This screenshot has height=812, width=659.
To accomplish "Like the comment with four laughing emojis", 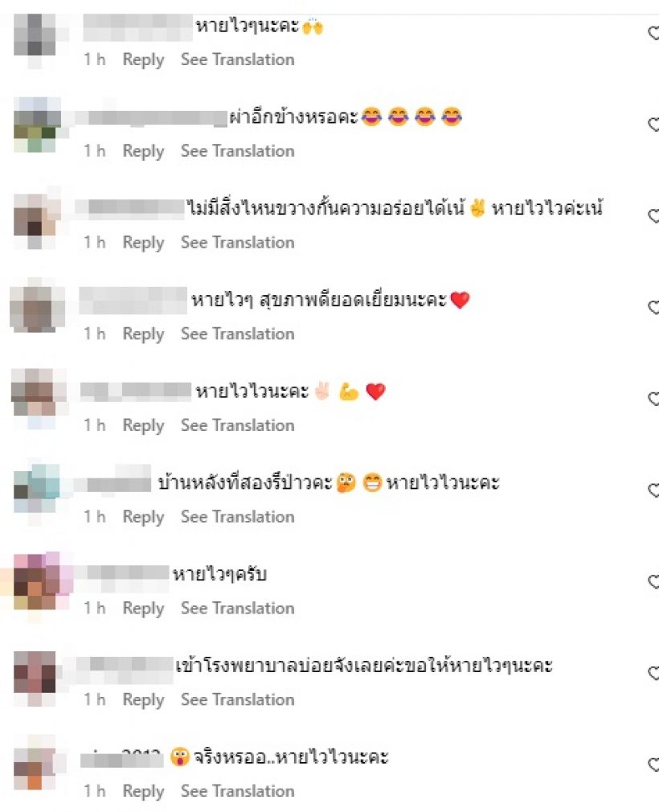I will pos(654,125).
